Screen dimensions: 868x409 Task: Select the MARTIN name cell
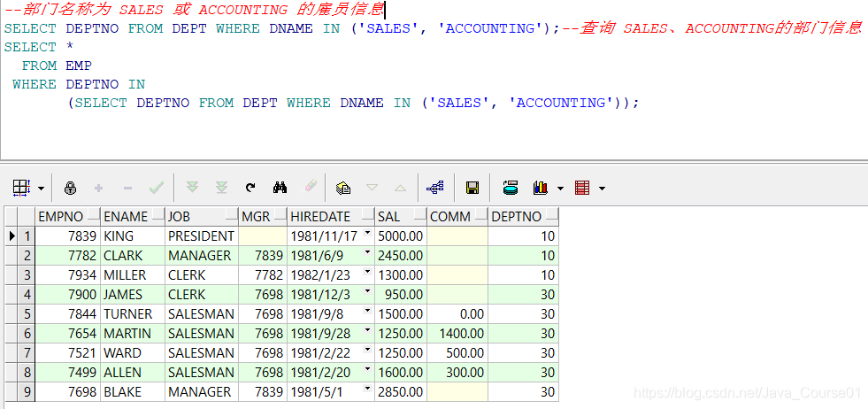(x=133, y=334)
